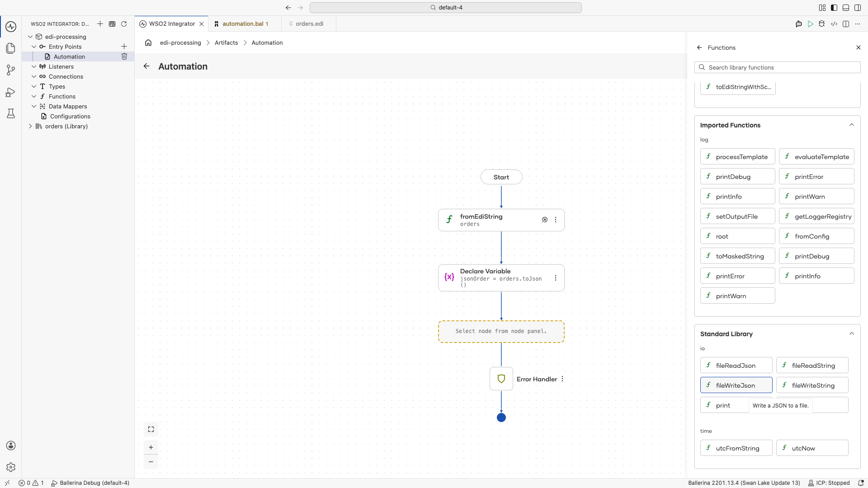The image size is (868, 488).
Task: Collapse the Listeners tree node
Action: coord(34,67)
